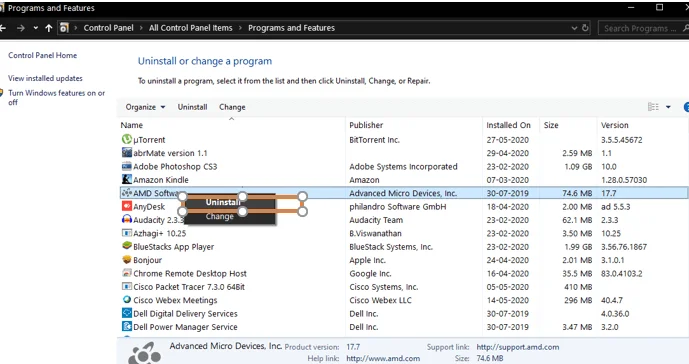689x364 pixels.
Task: Click the Uninstall toolbar button
Action: tap(192, 107)
